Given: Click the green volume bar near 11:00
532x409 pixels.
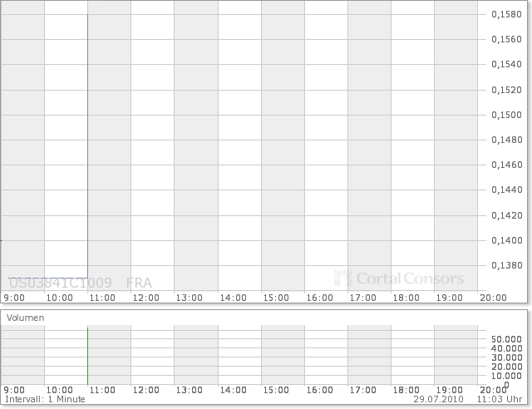Looking at the screenshot, I should click(87, 356).
